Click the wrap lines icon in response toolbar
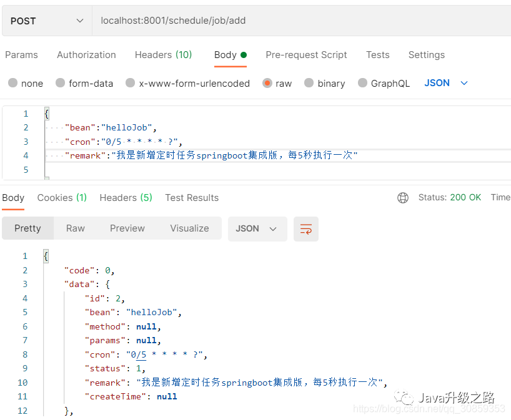511x420 pixels. [x=305, y=229]
